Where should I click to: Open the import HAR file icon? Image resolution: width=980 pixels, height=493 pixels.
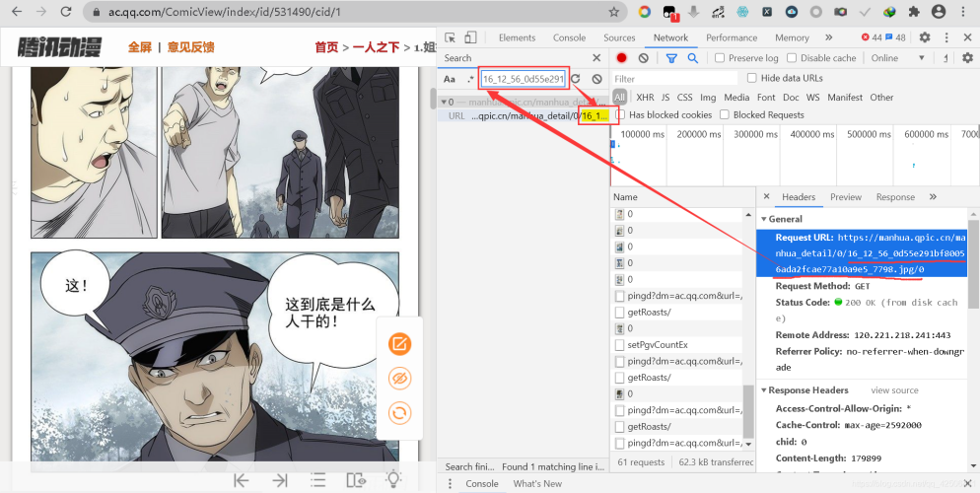click(x=945, y=58)
